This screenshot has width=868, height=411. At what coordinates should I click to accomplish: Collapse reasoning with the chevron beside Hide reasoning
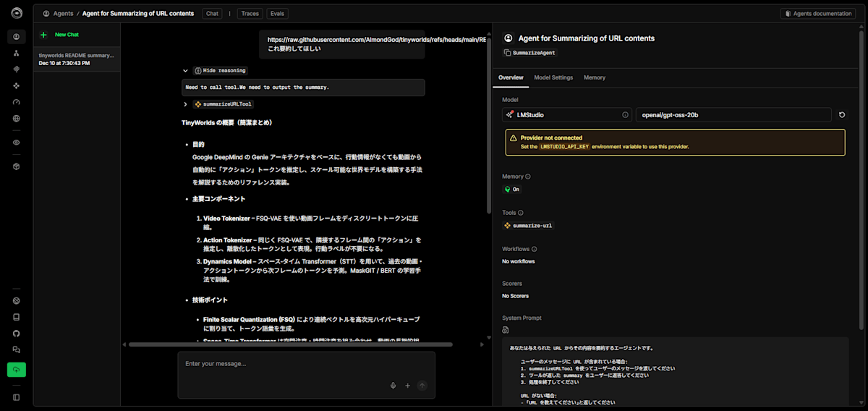click(x=185, y=71)
